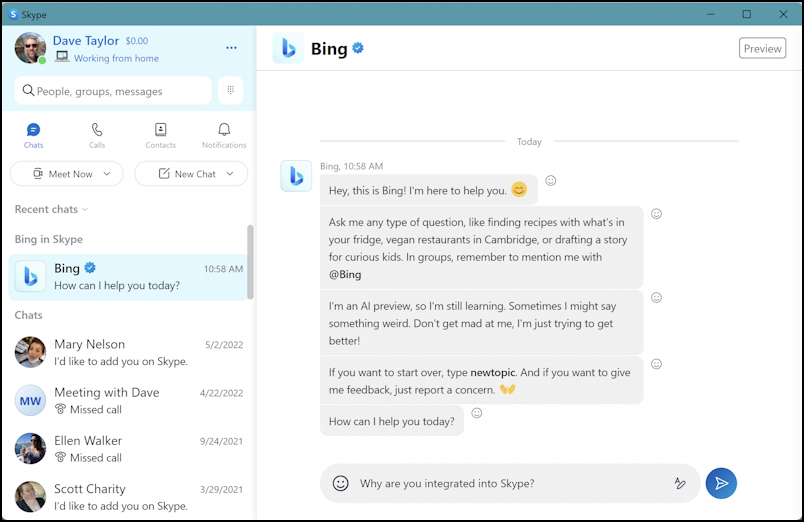Click the Bing title in chat header

tap(329, 49)
